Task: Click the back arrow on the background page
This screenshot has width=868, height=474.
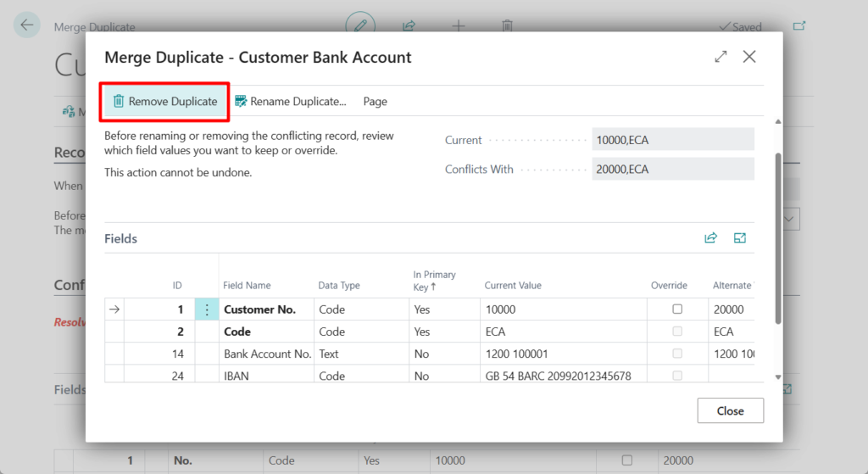Action: click(27, 25)
